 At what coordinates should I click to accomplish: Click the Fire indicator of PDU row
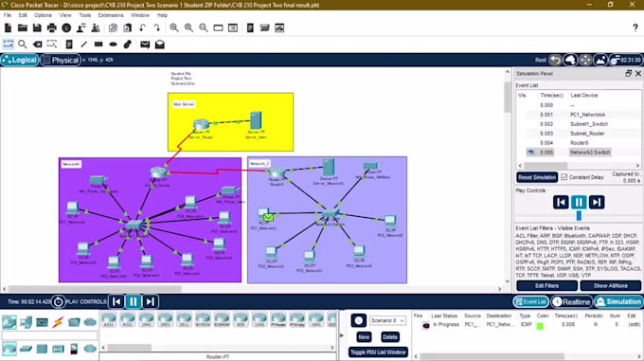425,325
